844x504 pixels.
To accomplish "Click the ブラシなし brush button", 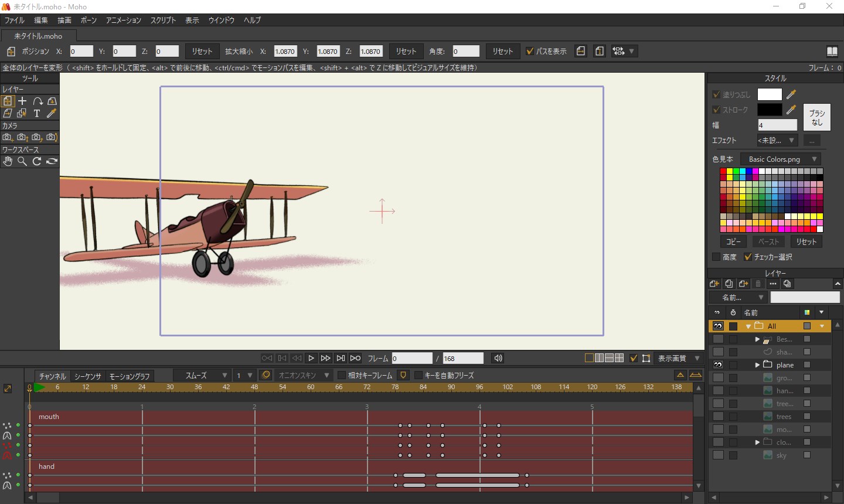I will pyautogui.click(x=817, y=117).
